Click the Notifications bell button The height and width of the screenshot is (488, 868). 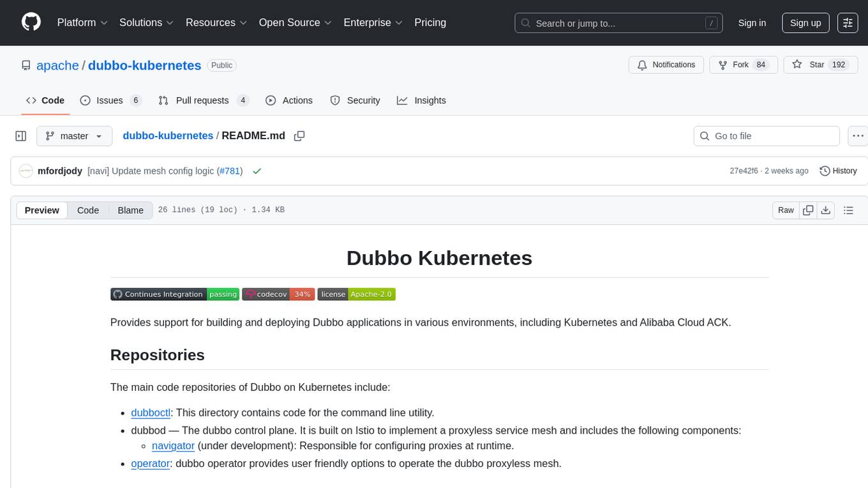pyautogui.click(x=666, y=65)
